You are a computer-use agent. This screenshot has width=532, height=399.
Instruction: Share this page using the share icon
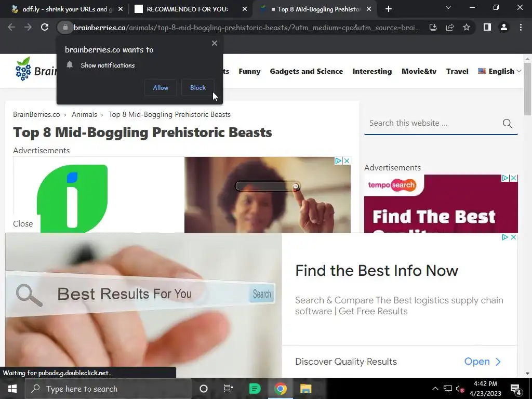coord(450,27)
